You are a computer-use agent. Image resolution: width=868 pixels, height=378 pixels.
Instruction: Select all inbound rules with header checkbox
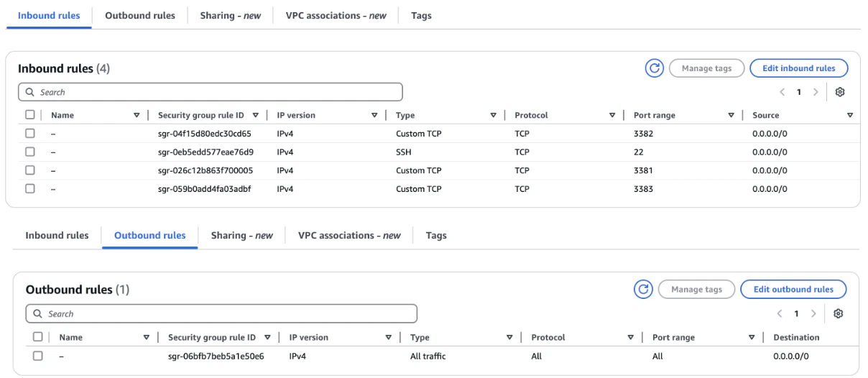[x=30, y=115]
